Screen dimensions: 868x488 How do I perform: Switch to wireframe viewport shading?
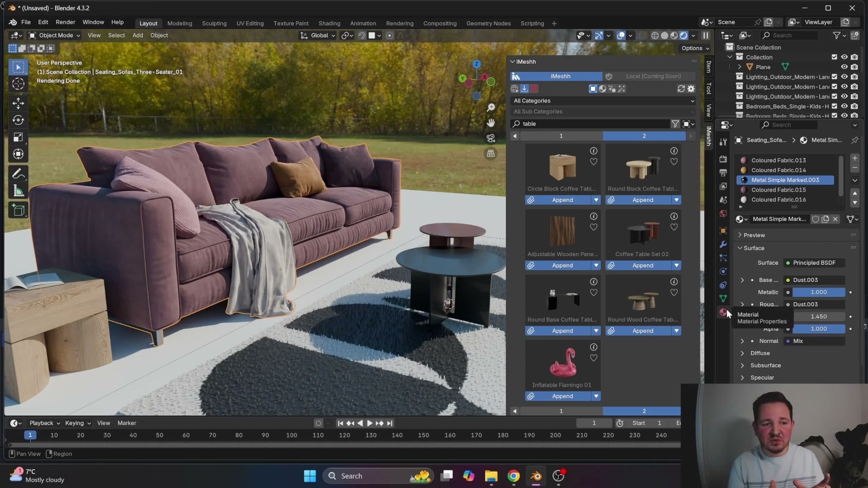tap(655, 35)
